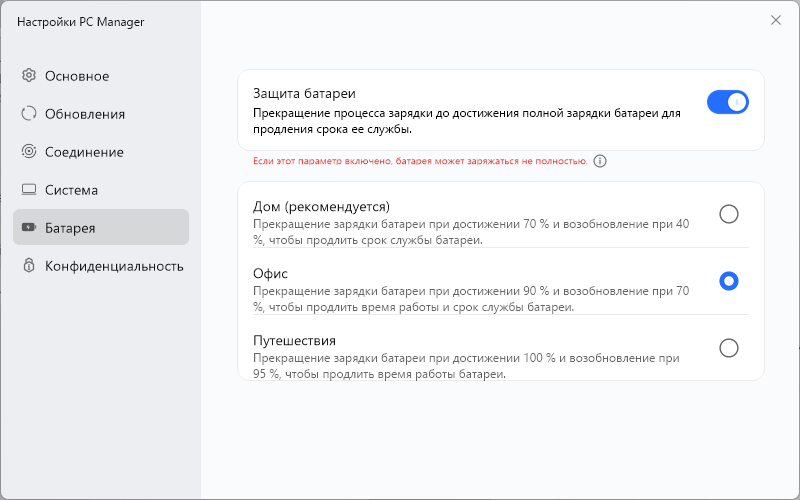The height and width of the screenshot is (500, 800).
Task: Turn off the Защита батареи switch
Action: pyautogui.click(x=727, y=102)
